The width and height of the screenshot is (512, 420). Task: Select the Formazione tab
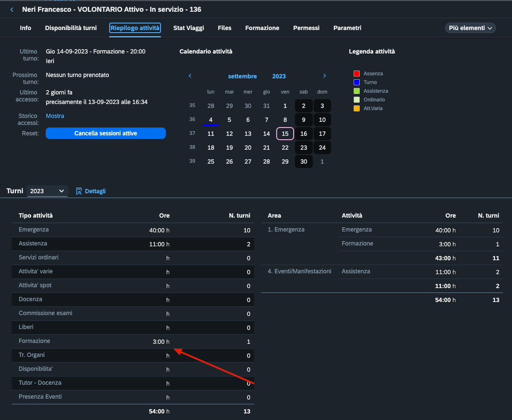tap(262, 28)
